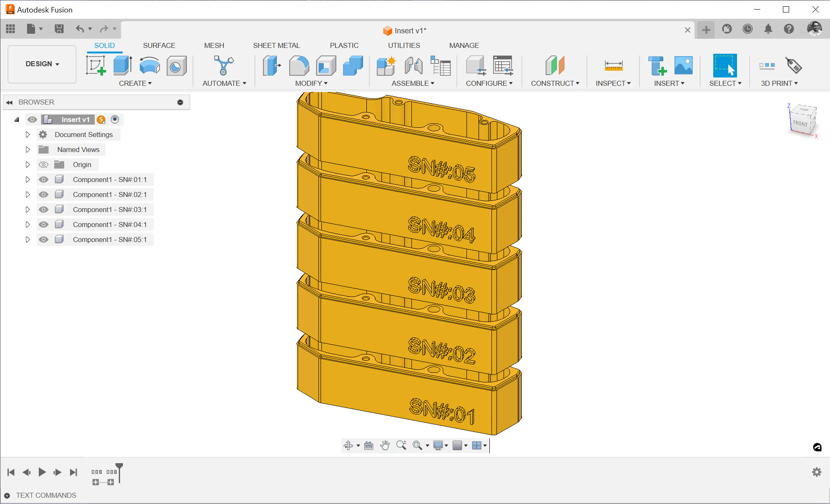Open the UTILITIES tab
The width and height of the screenshot is (830, 504).
tap(404, 45)
